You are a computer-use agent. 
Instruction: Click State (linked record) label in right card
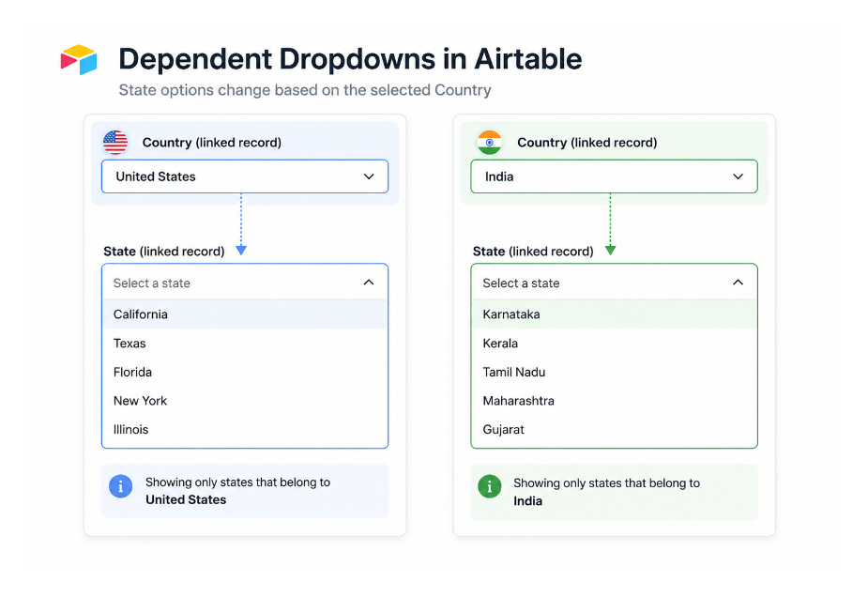[533, 252]
